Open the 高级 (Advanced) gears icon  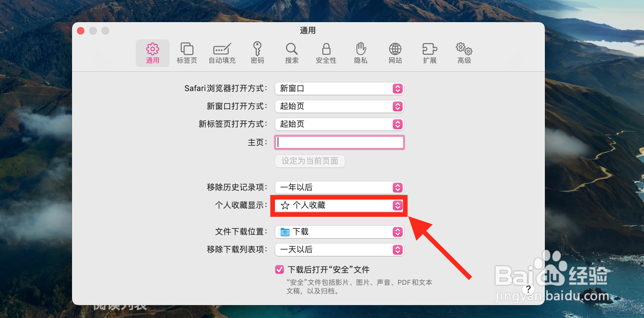coord(464,53)
